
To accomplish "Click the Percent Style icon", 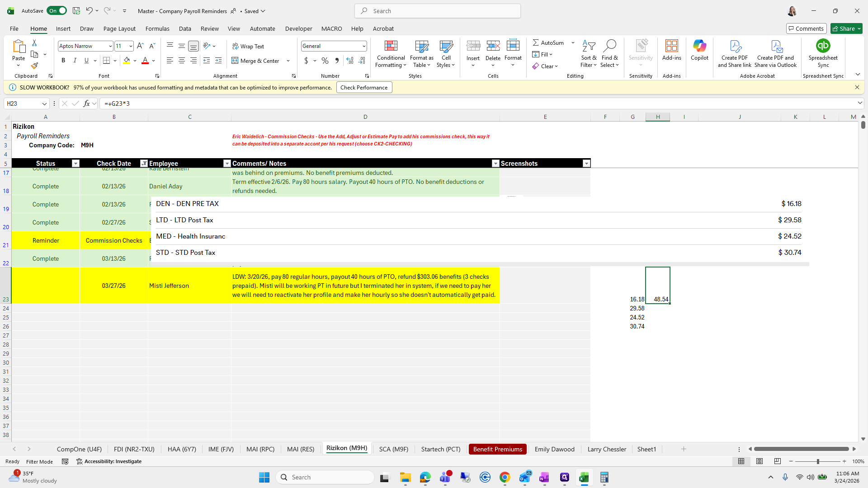I will 325,60.
